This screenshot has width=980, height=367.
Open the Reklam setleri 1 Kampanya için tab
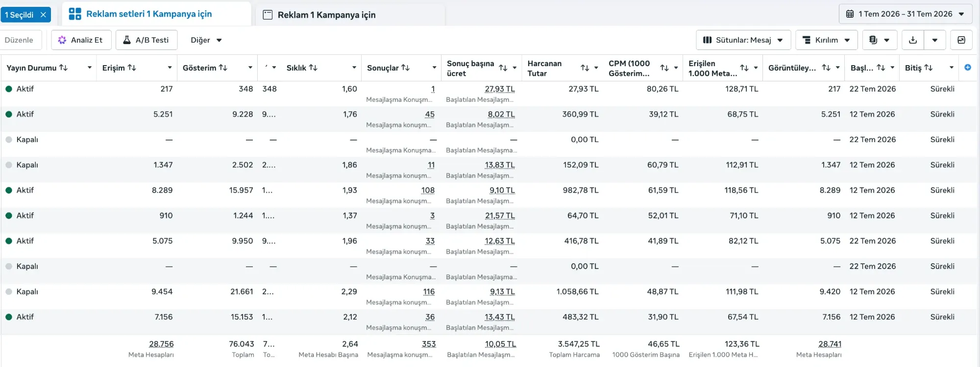(x=140, y=14)
